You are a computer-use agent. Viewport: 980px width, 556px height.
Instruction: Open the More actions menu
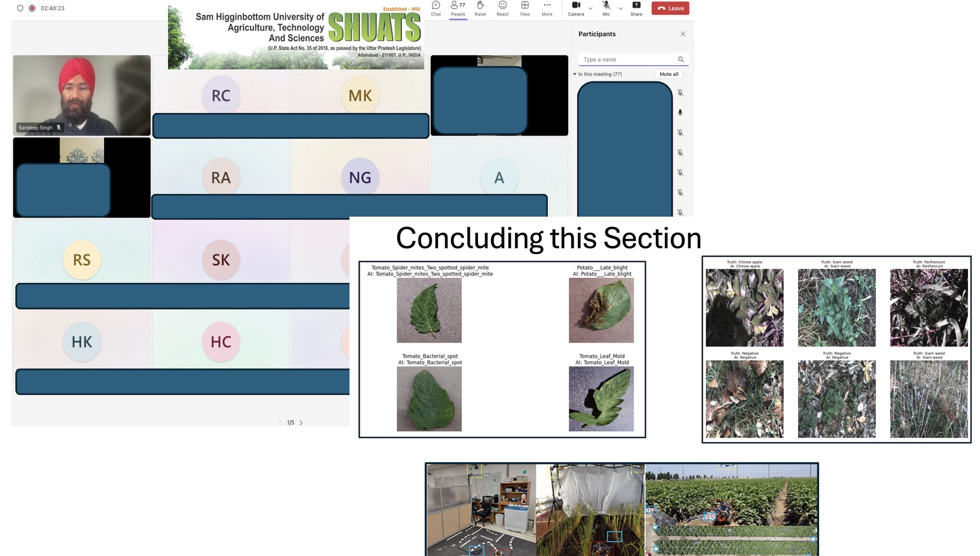[x=546, y=8]
